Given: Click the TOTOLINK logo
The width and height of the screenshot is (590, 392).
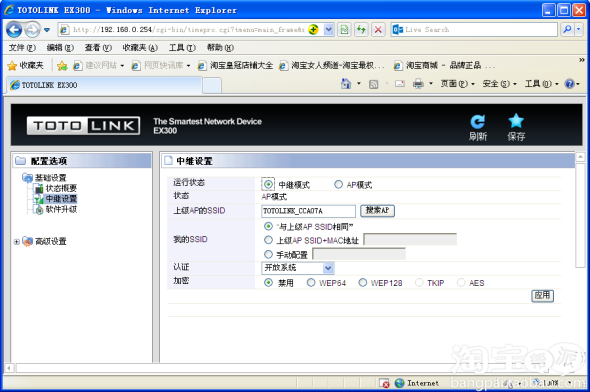Looking at the screenshot, I should [84, 126].
